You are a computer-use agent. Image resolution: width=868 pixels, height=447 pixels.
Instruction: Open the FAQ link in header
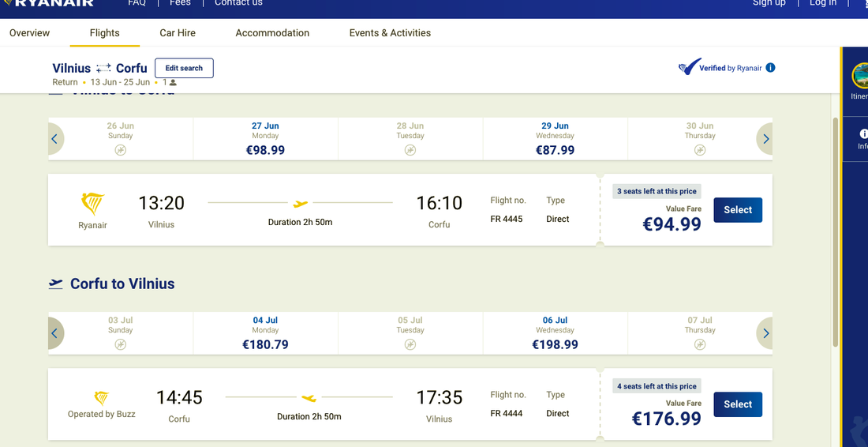pos(137,3)
